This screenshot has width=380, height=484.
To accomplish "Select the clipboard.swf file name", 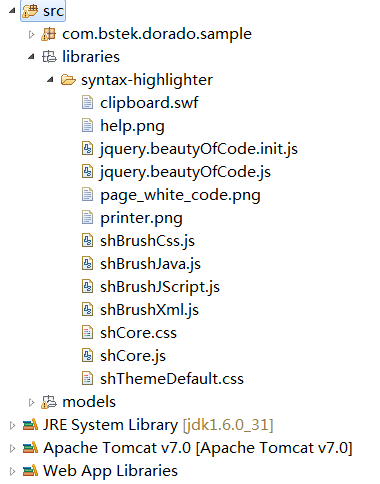I will coord(149,103).
